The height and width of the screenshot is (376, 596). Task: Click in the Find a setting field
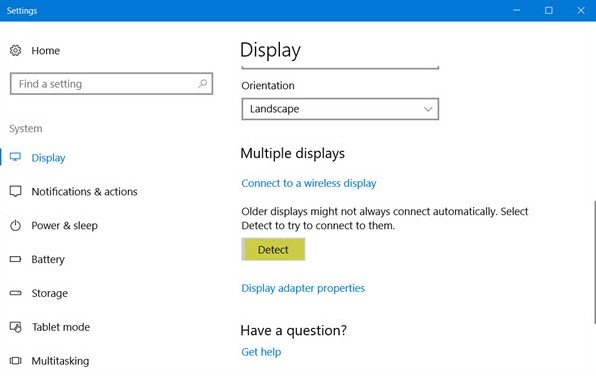[111, 84]
